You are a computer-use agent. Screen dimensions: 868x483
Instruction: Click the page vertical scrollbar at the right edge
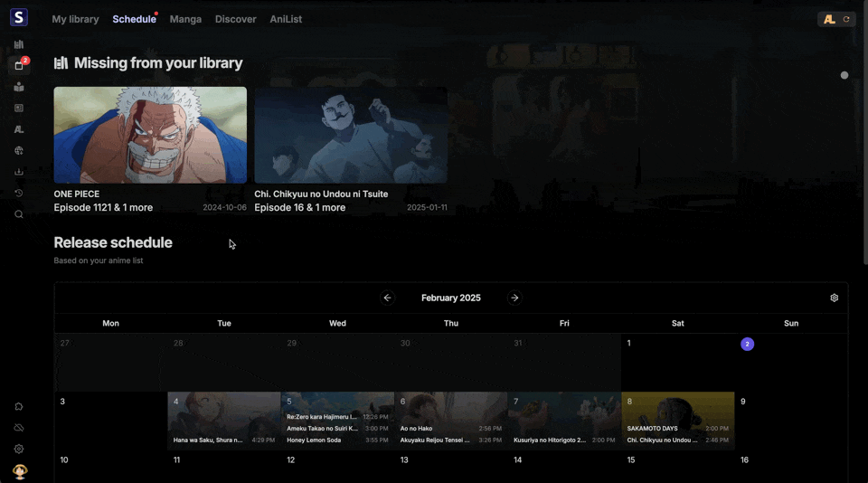(x=865, y=133)
